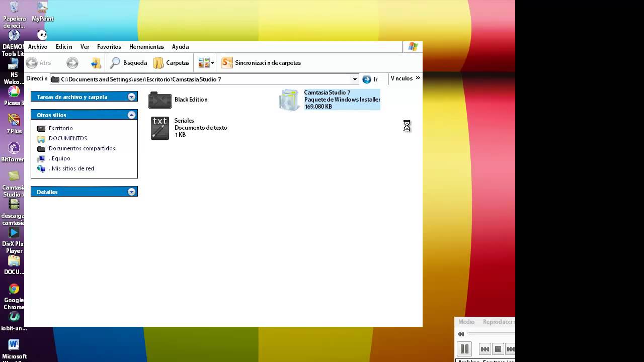Select the Black Edition folder icon
The image size is (644, 362).
pyautogui.click(x=160, y=100)
